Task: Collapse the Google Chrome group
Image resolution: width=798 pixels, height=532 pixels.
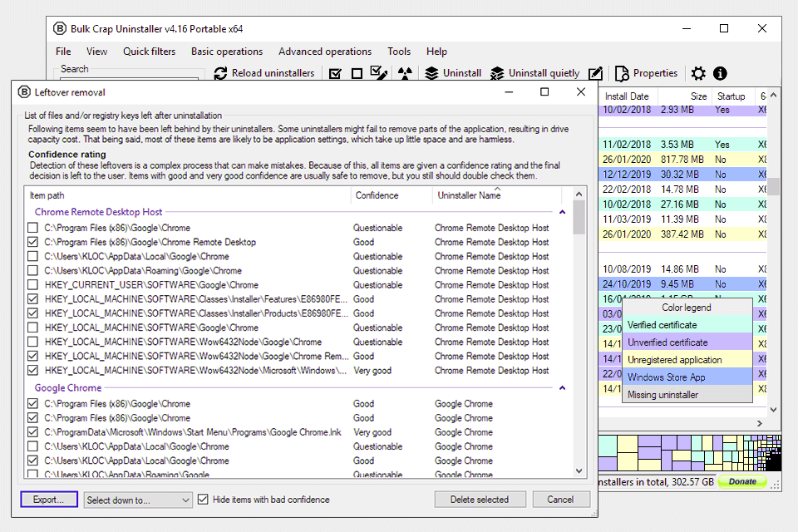Action: click(x=563, y=388)
